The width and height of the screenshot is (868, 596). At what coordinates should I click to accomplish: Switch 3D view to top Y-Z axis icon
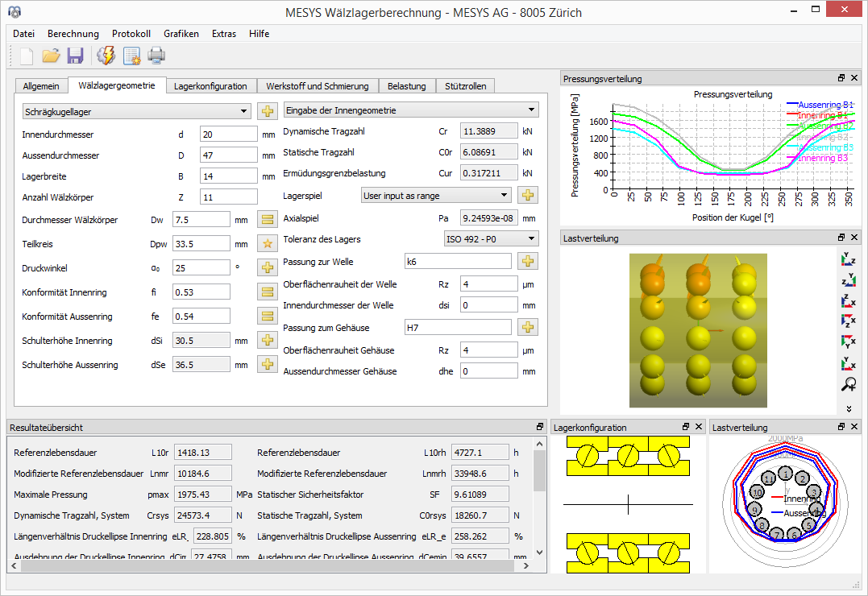coord(848,259)
